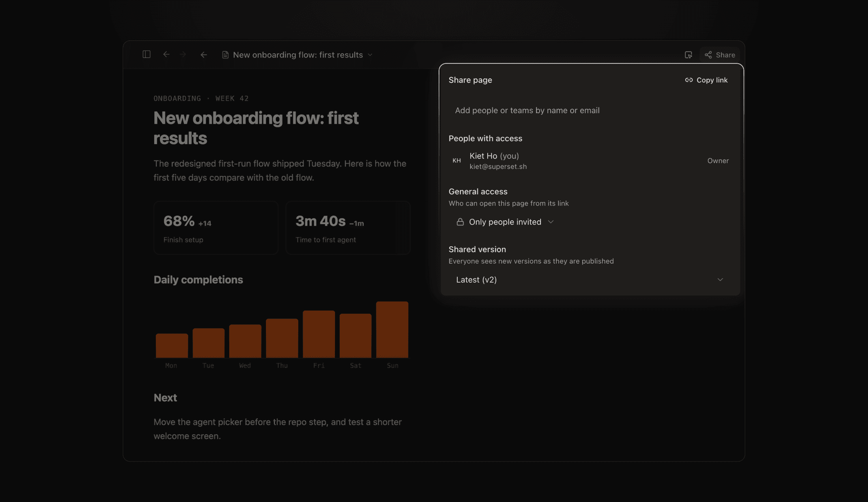
Task: Click the lock icon in General access
Action: point(460,222)
